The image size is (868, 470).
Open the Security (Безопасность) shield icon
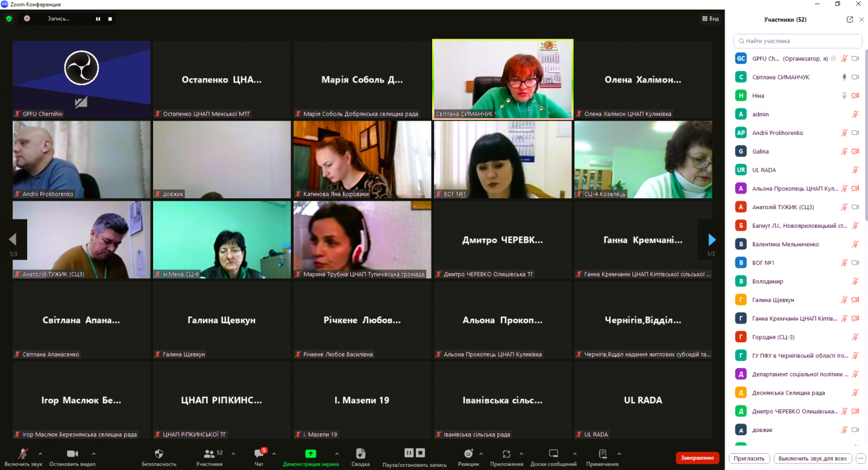tap(159, 454)
